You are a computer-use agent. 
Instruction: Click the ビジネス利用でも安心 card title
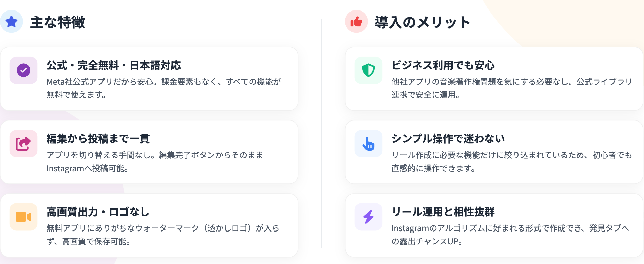pos(443,65)
